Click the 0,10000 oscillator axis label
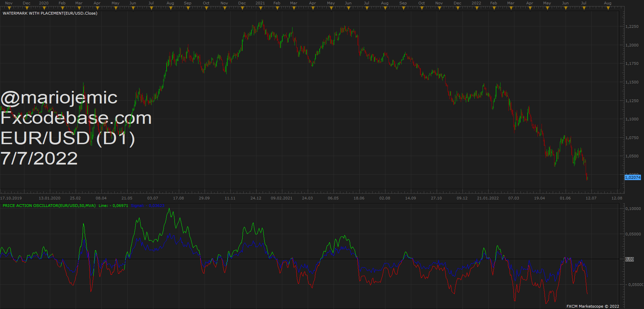Screen dimensions: 644x309 [633, 209]
